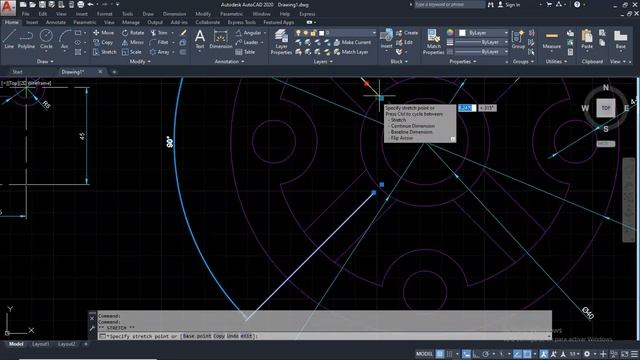Switch to the Start file tab
640x360 pixels.
(x=17, y=72)
